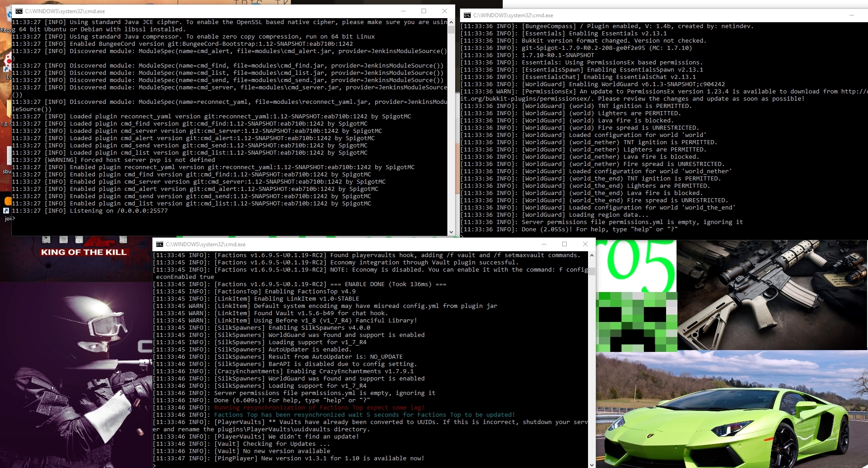Click the 'Done (6.609s)!' log line
The image size is (868, 468).
pos(261,400)
